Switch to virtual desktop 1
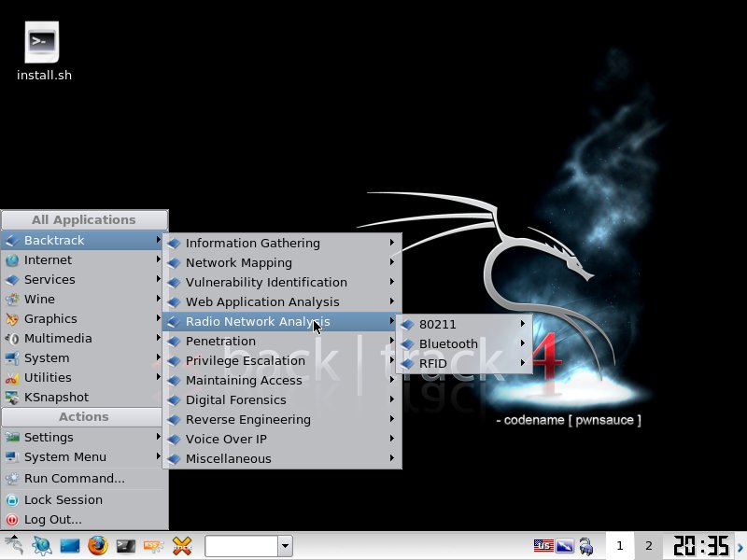The width and height of the screenshot is (747, 560). (620, 546)
